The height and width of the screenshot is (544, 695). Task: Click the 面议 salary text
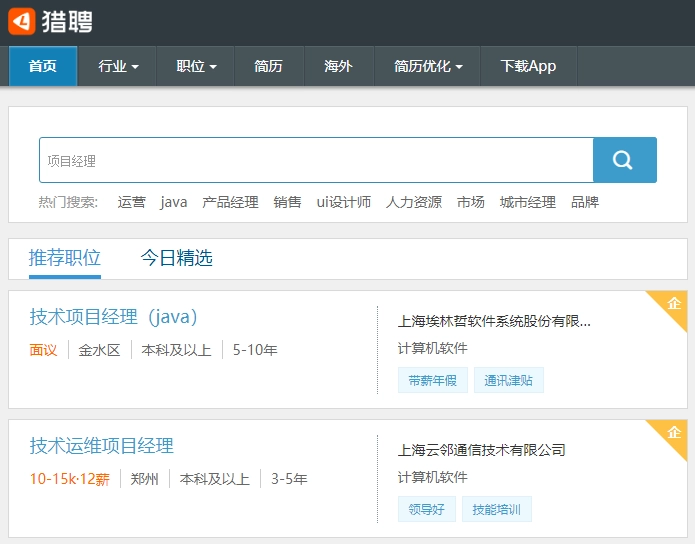pyautogui.click(x=43, y=350)
